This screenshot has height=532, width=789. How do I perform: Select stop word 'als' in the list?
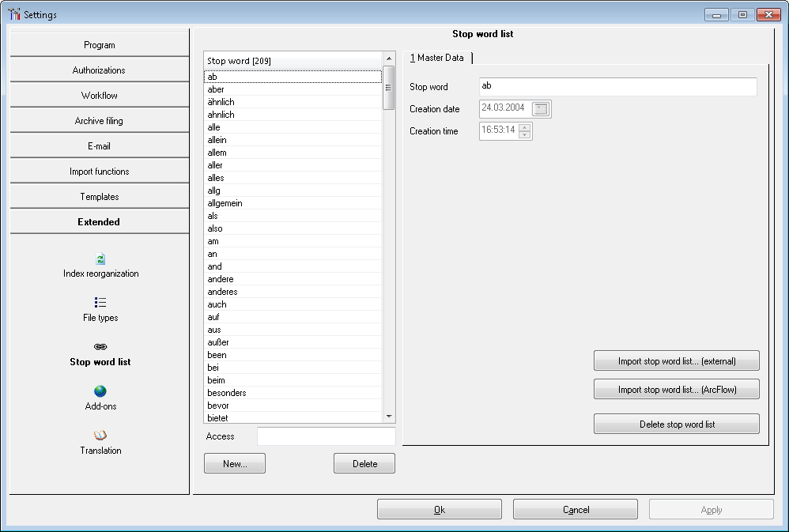[293, 216]
